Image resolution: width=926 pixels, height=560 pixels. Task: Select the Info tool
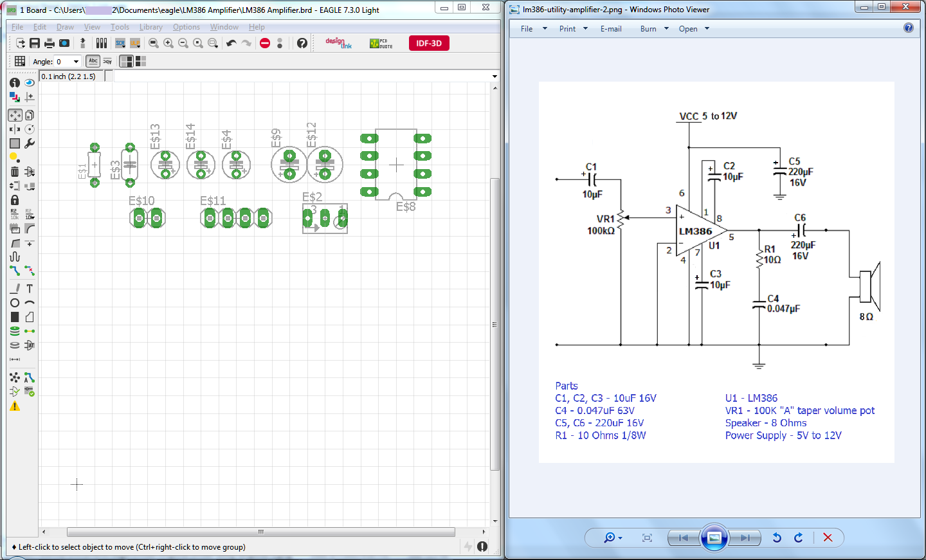click(14, 83)
